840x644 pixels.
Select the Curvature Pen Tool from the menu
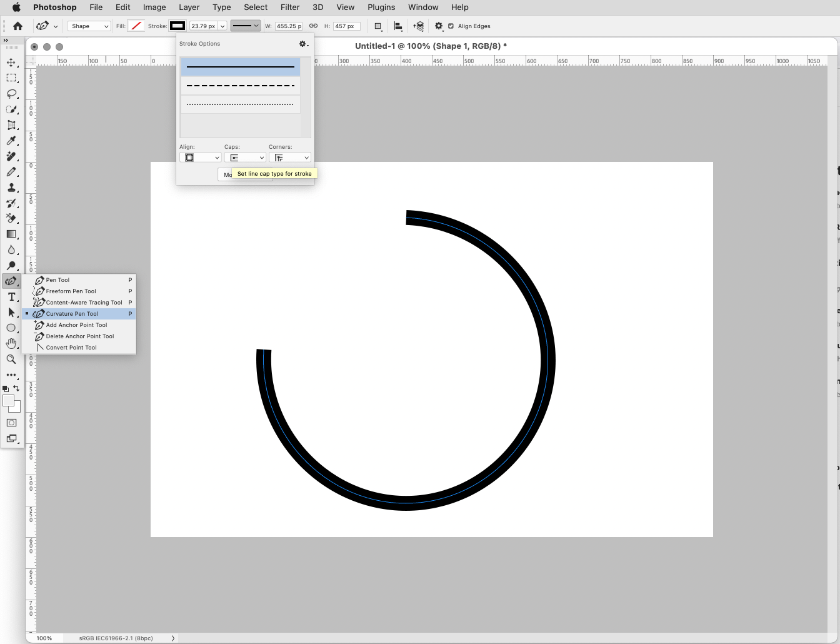72,313
